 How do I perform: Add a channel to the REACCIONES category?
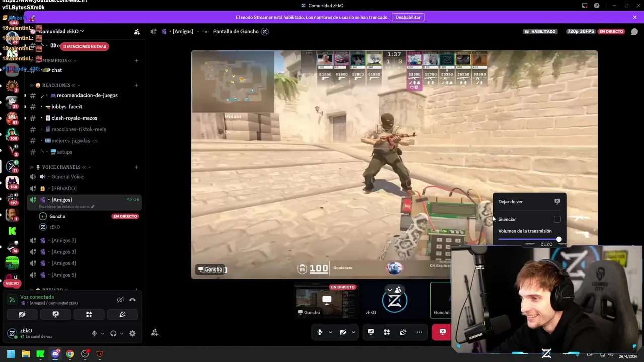coord(136,85)
